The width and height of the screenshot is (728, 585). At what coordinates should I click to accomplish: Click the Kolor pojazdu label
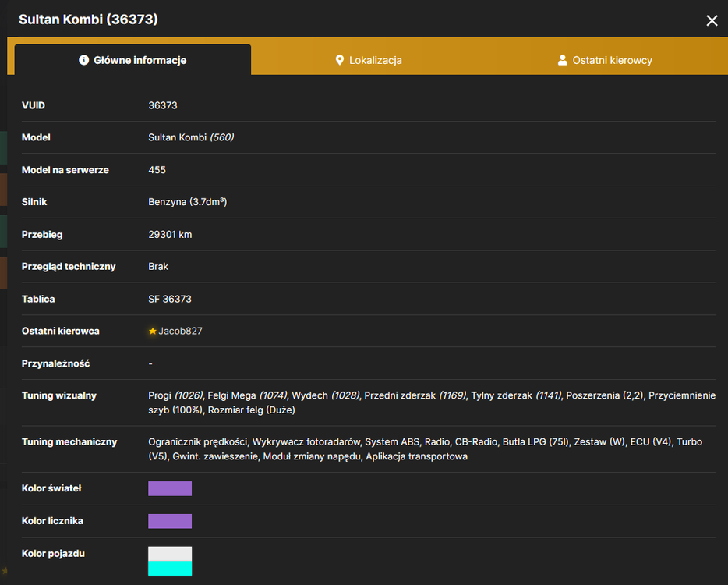(53, 553)
